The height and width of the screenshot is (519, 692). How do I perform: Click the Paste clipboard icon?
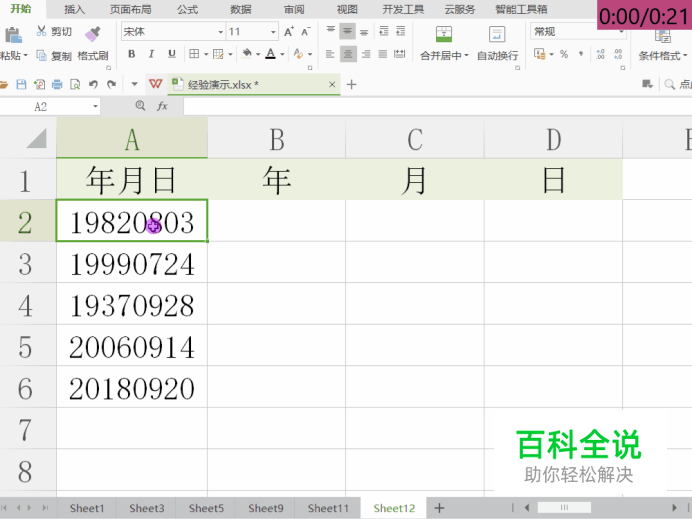click(13, 34)
